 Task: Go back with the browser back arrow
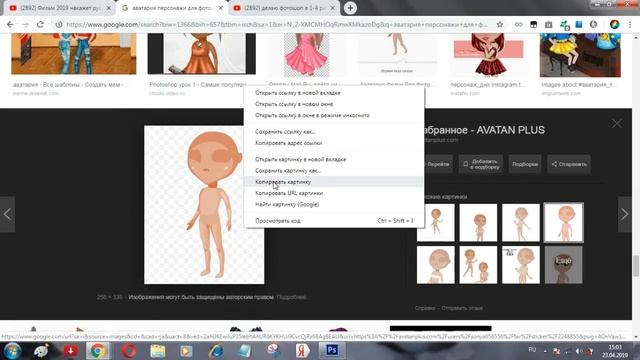point(10,24)
